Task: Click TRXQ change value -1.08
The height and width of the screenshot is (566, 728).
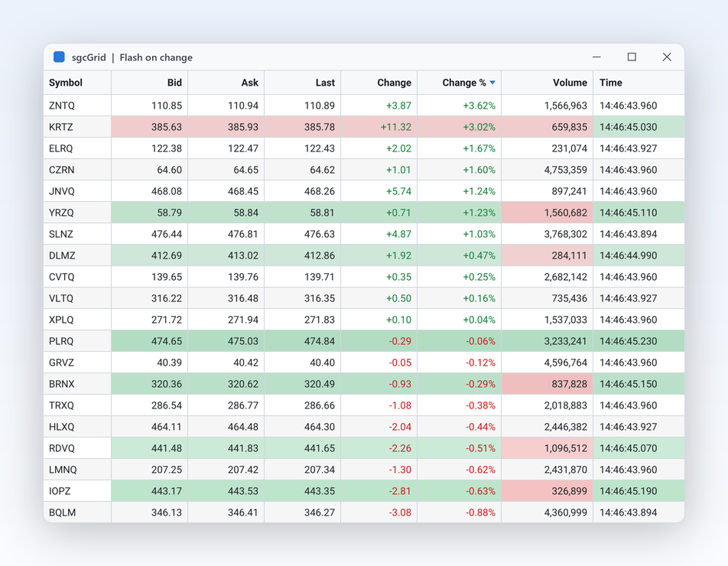Action: point(379,405)
